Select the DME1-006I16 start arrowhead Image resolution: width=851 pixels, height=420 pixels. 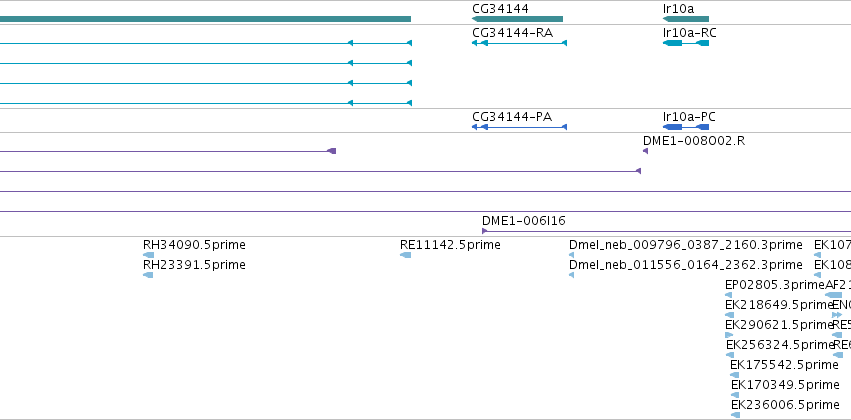pyautogui.click(x=485, y=231)
